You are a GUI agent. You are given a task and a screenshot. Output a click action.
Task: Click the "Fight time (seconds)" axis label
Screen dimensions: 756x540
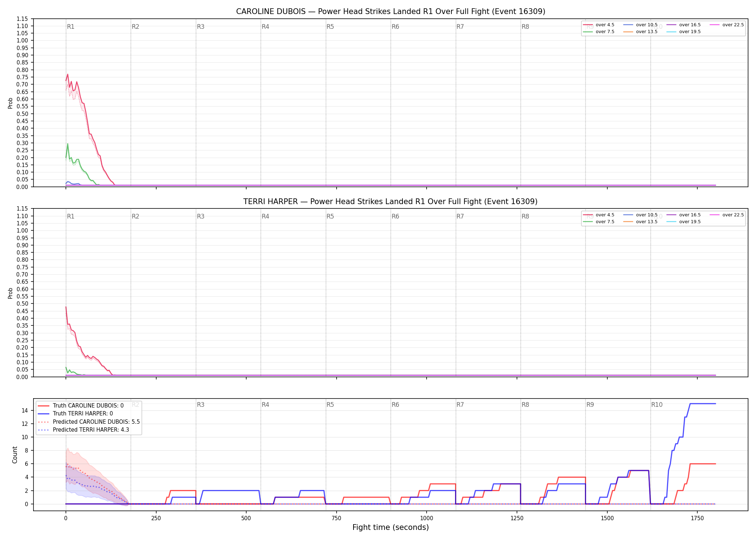tap(391, 527)
